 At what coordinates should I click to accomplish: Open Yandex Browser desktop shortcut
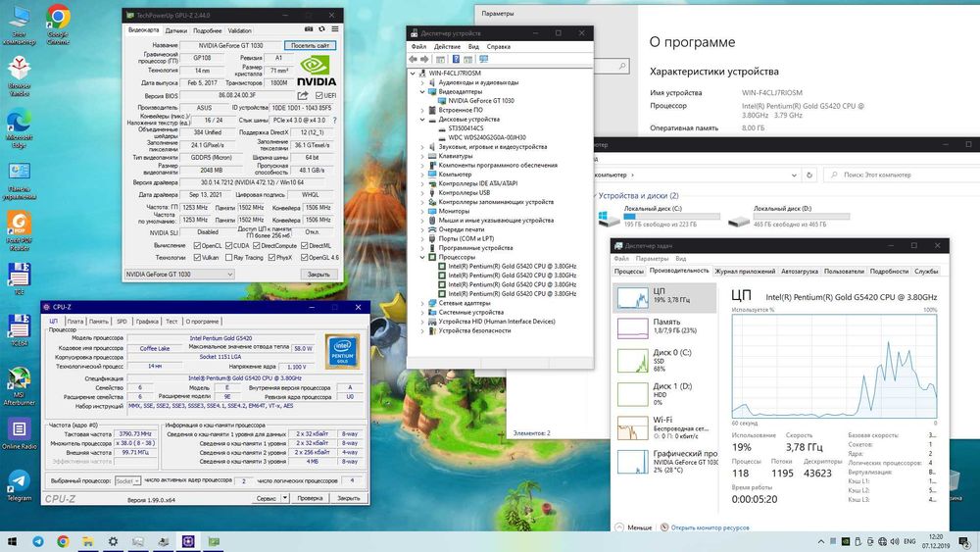coord(20,75)
